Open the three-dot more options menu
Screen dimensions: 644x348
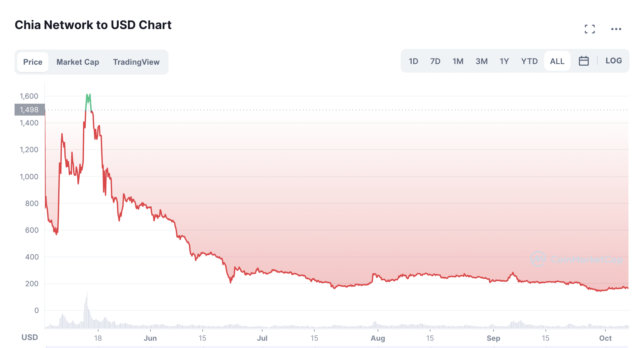(616, 29)
